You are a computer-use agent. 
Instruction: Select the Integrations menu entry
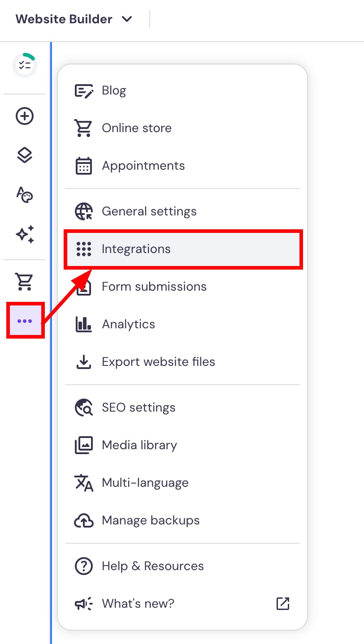[x=136, y=249]
